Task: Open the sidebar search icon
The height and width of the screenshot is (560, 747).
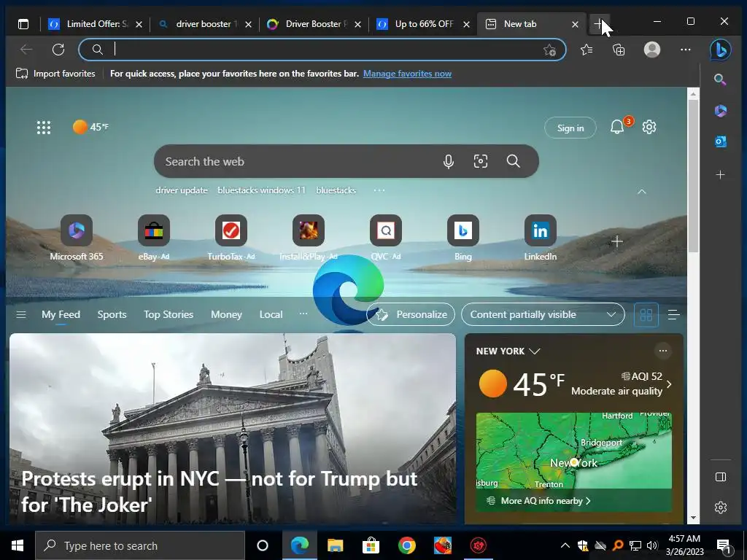Action: tap(720, 79)
